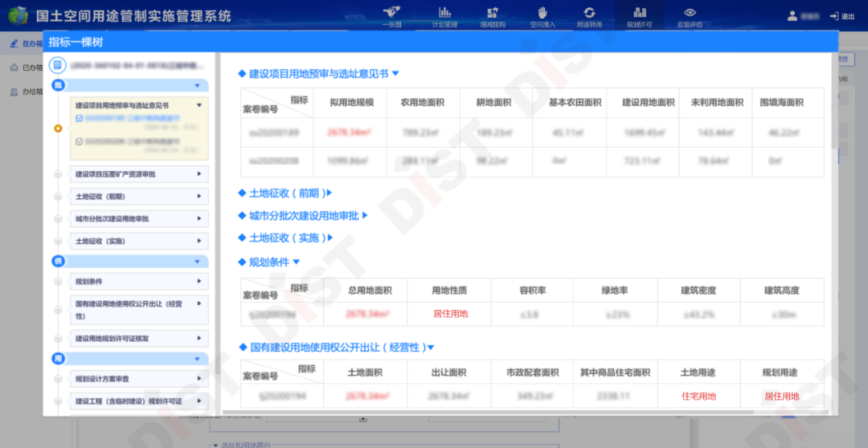The image size is (868, 448).
Task: Click the 其中商品住宅面积 column header
Action: (615, 373)
